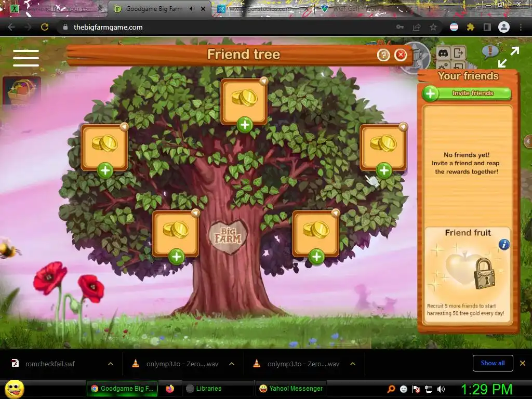Click the flag extension icon in toolbar

click(x=454, y=27)
